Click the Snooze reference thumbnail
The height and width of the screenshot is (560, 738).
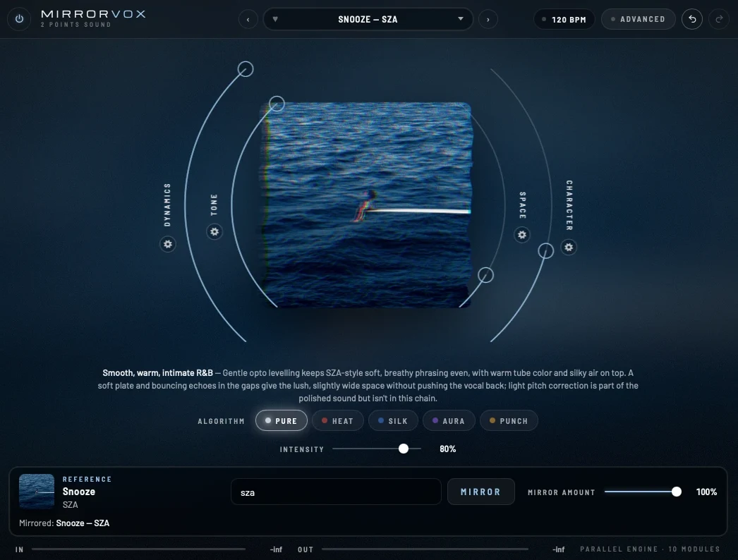click(x=37, y=492)
